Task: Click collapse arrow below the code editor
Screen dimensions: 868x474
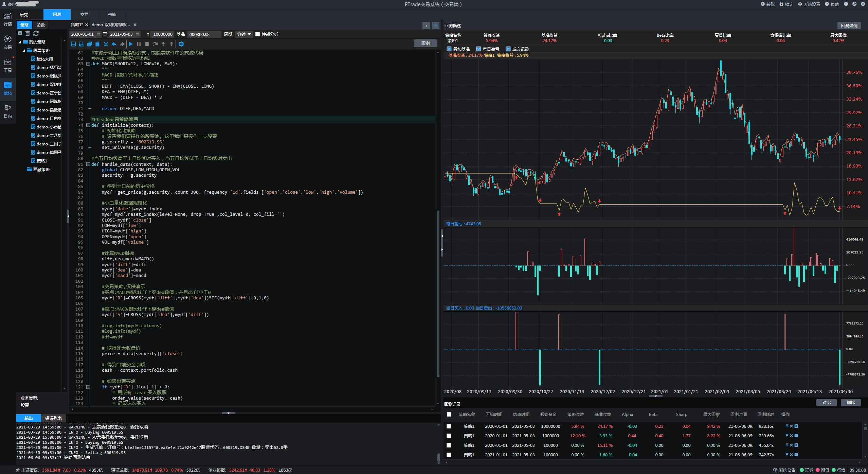Action: point(229,413)
